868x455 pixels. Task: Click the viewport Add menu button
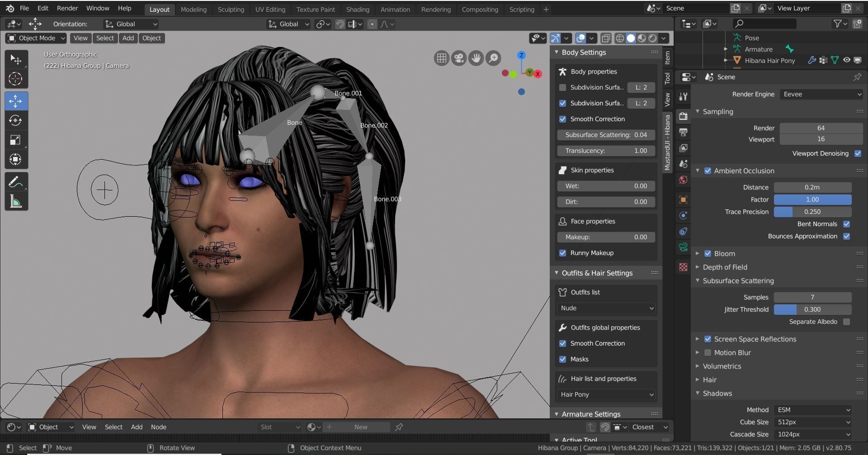coord(128,38)
